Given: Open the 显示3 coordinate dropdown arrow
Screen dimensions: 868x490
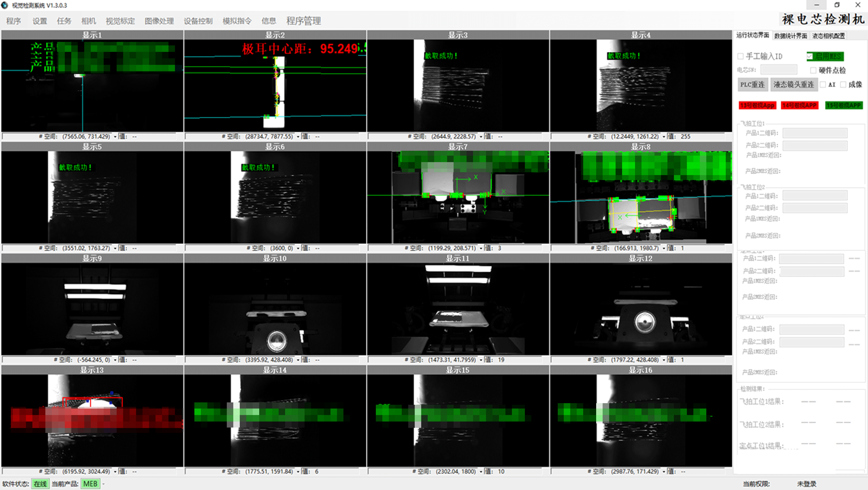Looking at the screenshot, I should 481,137.
